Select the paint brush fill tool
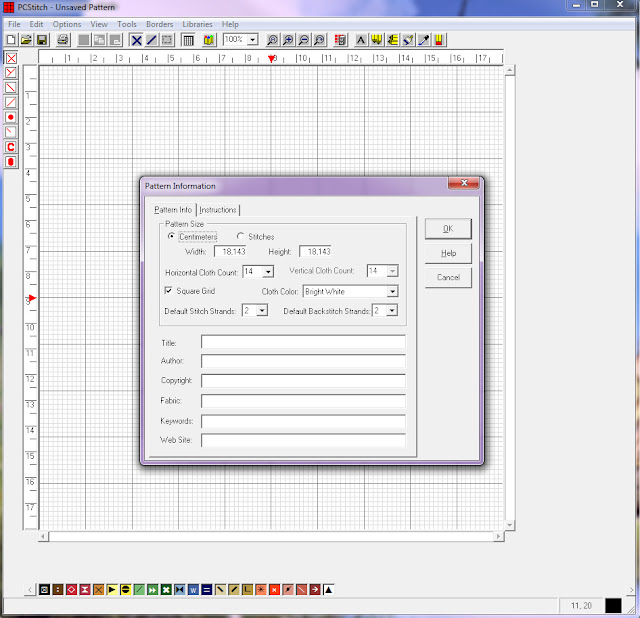Screen dimensions: 640x618 tap(408, 40)
